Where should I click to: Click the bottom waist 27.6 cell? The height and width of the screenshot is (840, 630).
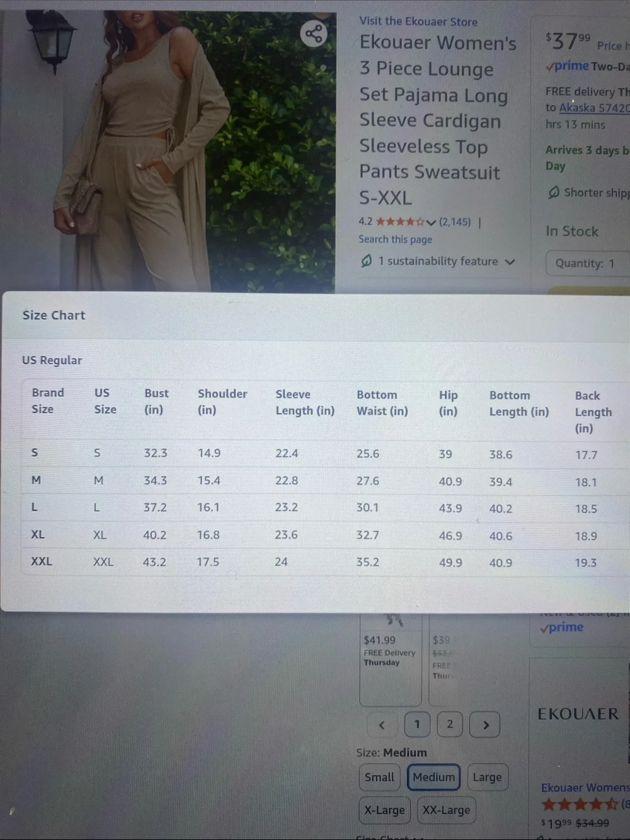[x=368, y=481]
